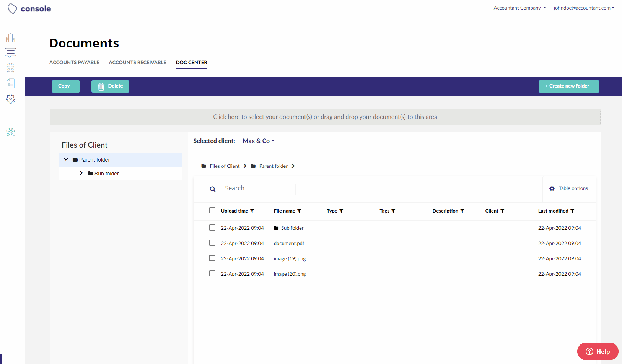Check the document.pdf row checkbox
The width and height of the screenshot is (622, 364).
[x=212, y=243]
